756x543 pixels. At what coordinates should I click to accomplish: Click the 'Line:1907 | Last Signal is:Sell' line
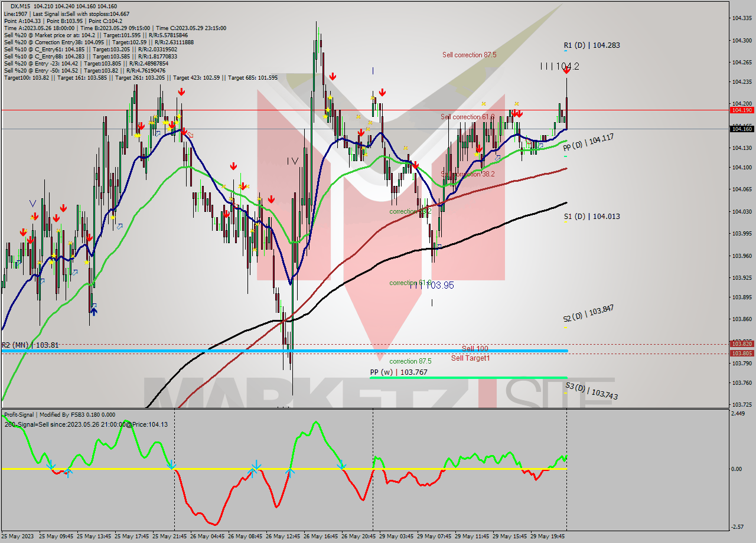click(x=67, y=14)
